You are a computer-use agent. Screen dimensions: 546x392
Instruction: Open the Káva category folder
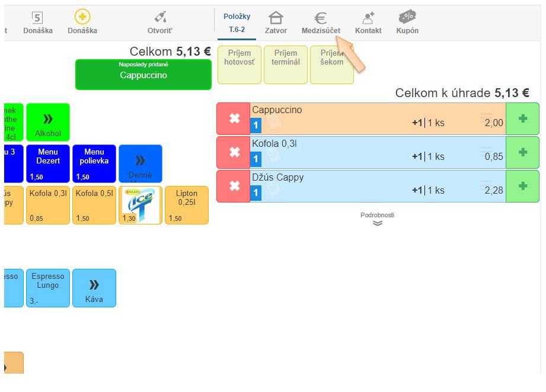(94, 288)
